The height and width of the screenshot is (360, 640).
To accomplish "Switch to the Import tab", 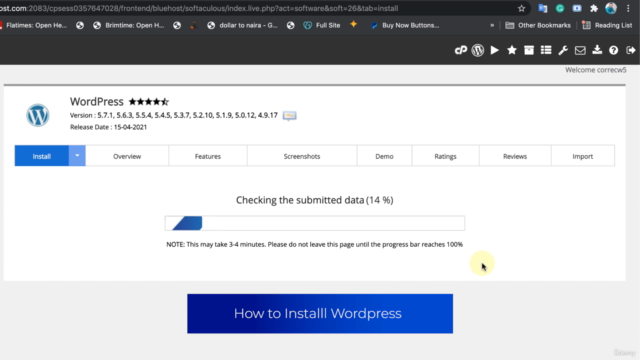I will coord(582,156).
